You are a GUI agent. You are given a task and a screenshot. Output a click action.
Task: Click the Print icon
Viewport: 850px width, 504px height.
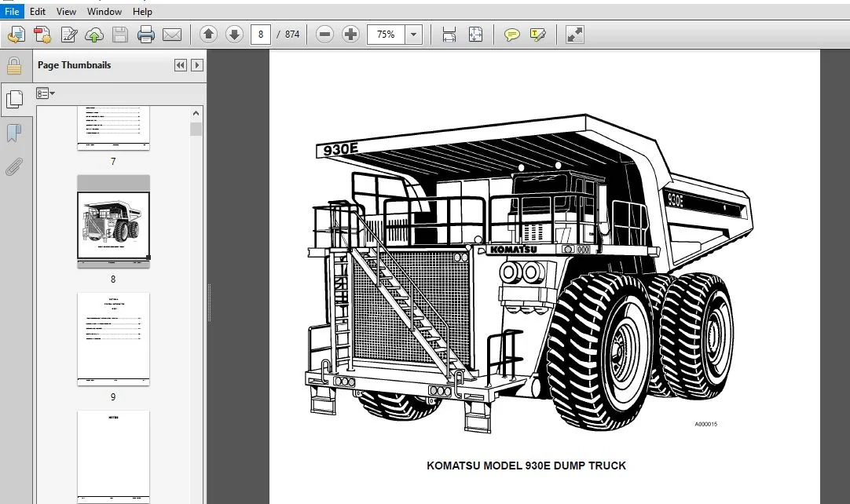point(146,35)
